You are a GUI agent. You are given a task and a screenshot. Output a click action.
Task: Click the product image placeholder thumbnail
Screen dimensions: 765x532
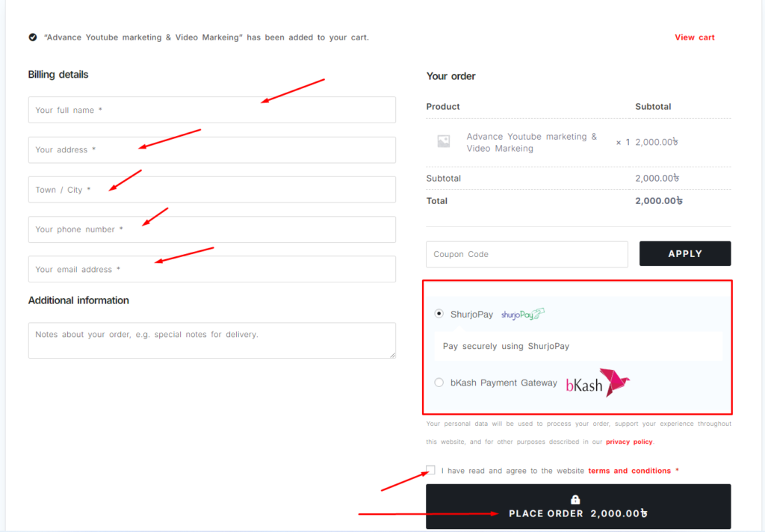pos(444,141)
